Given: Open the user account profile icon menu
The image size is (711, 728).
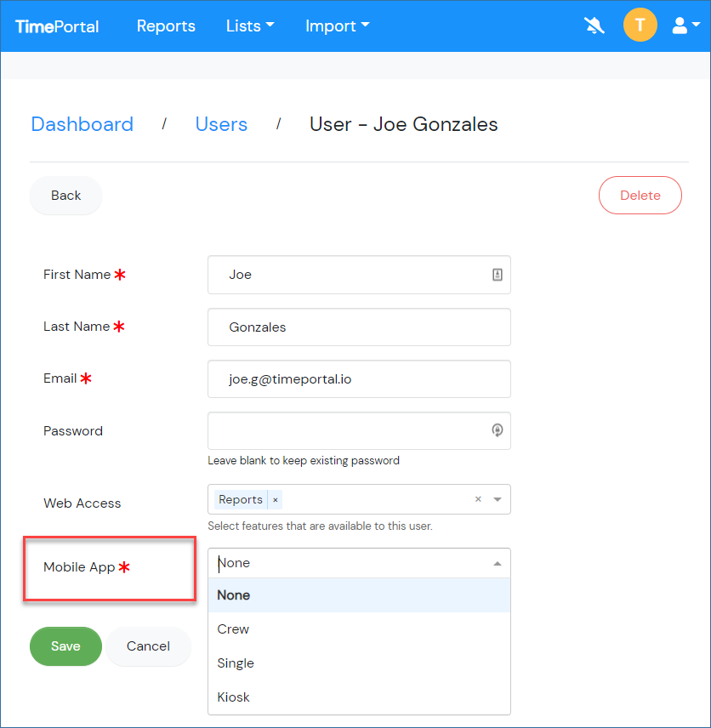Looking at the screenshot, I should click(x=685, y=26).
